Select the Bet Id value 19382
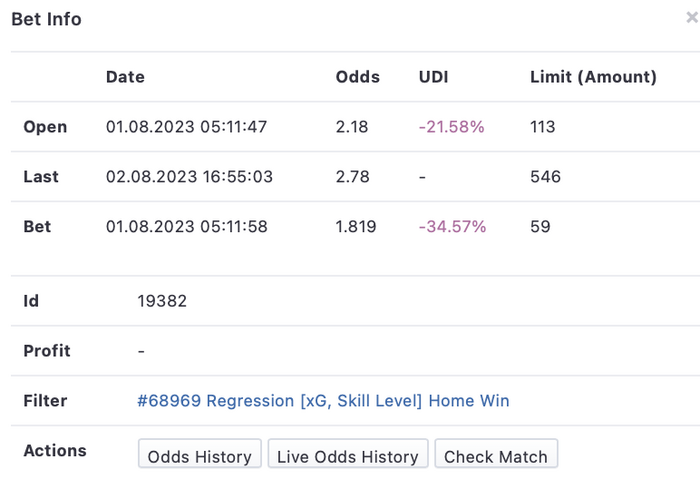 point(162,301)
